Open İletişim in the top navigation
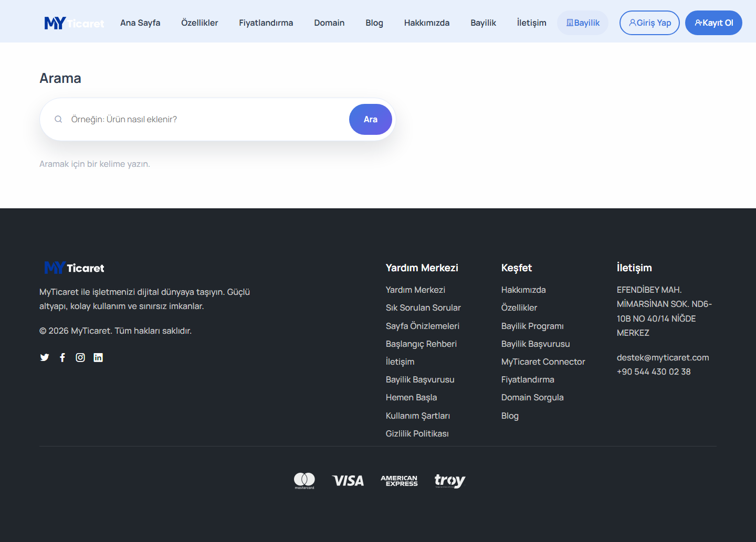Screen dimensions: 756x542 pos(532,23)
